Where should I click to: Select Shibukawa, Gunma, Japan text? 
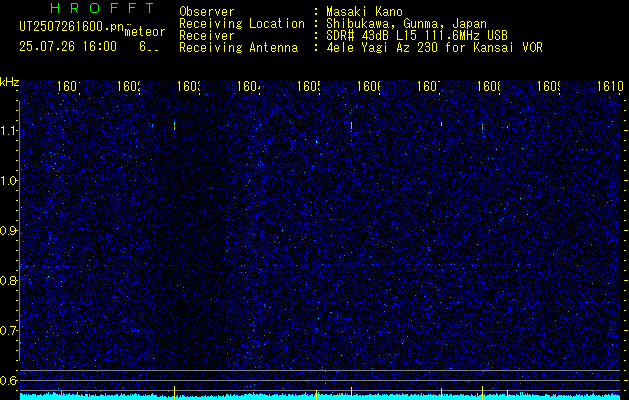tap(406, 24)
